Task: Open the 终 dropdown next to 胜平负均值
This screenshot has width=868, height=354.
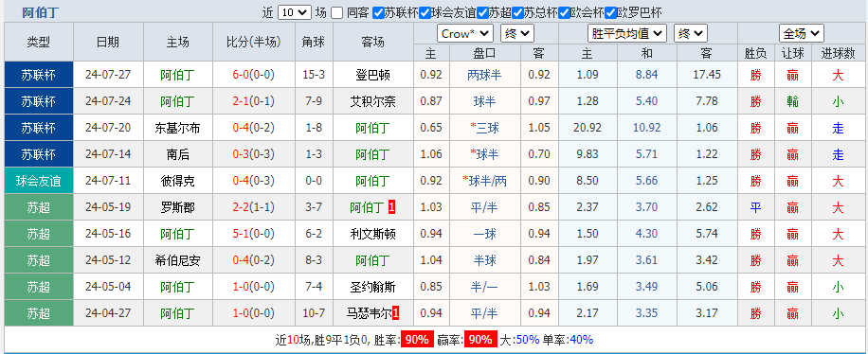Action: [691, 34]
